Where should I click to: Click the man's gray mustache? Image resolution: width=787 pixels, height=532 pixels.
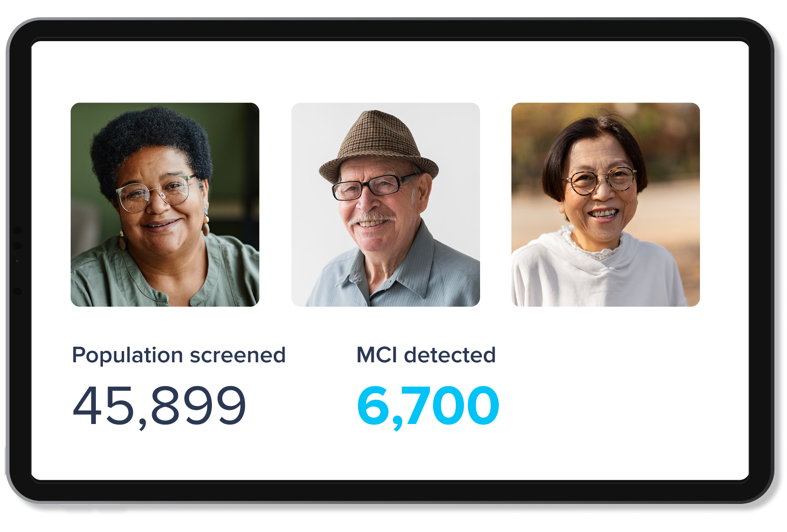[x=372, y=218]
